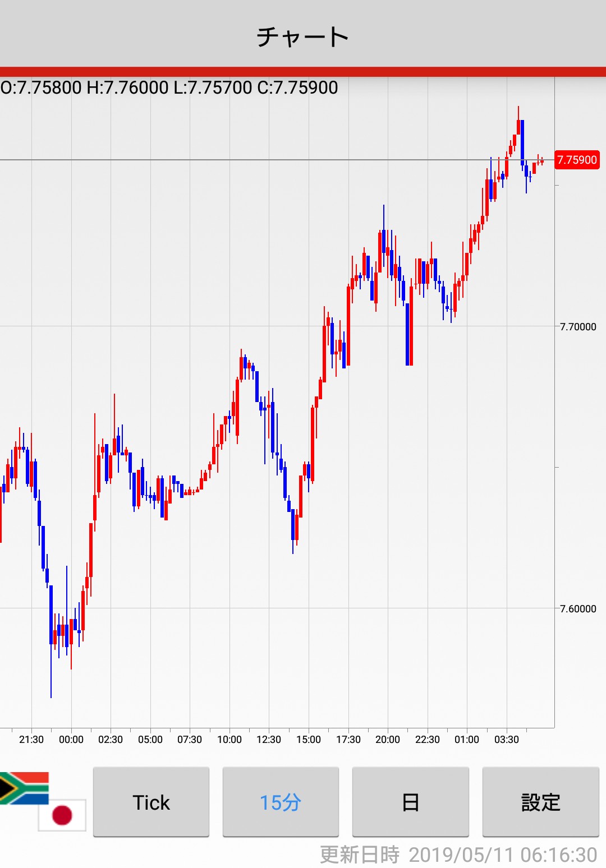Viewport: 606px width, 868px height.
Task: Click the red 7.75900 current price label
Action: pyautogui.click(x=577, y=160)
